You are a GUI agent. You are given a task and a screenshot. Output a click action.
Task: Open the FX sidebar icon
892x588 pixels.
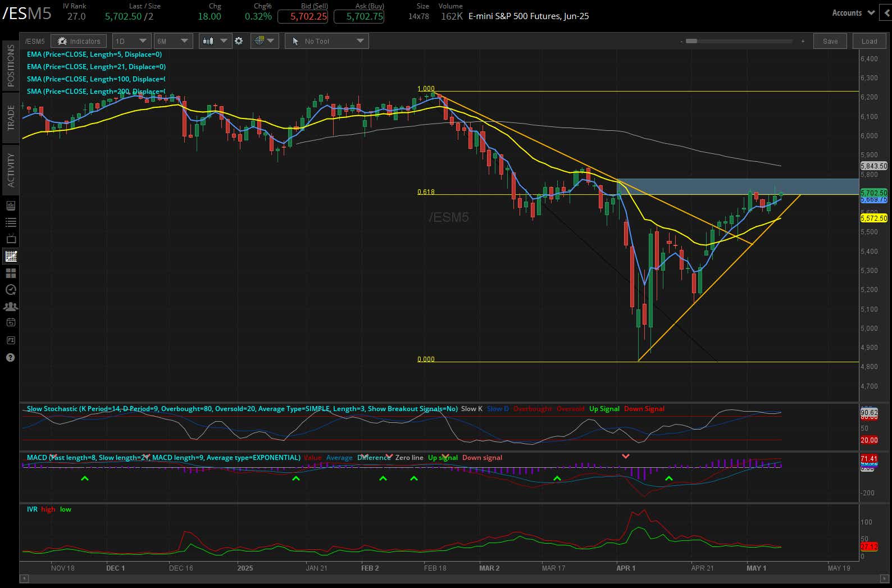click(11, 340)
